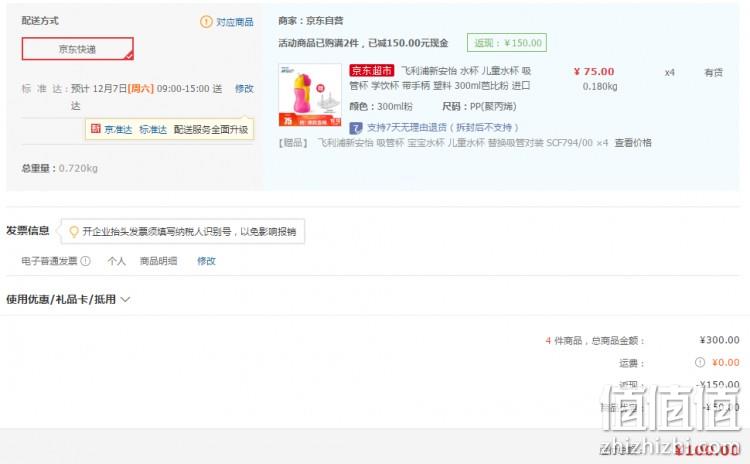Select the 京东快递 delivery option

(x=77, y=49)
